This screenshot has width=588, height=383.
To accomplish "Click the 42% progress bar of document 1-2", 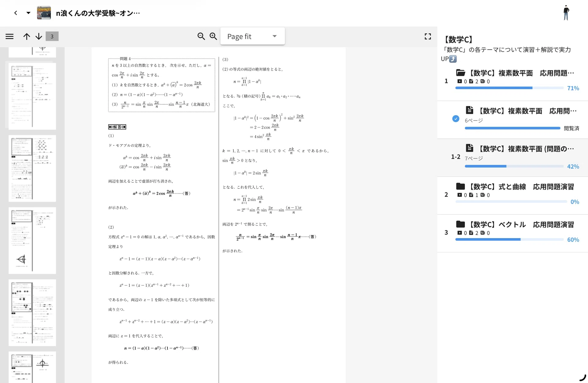I will 514,166.
